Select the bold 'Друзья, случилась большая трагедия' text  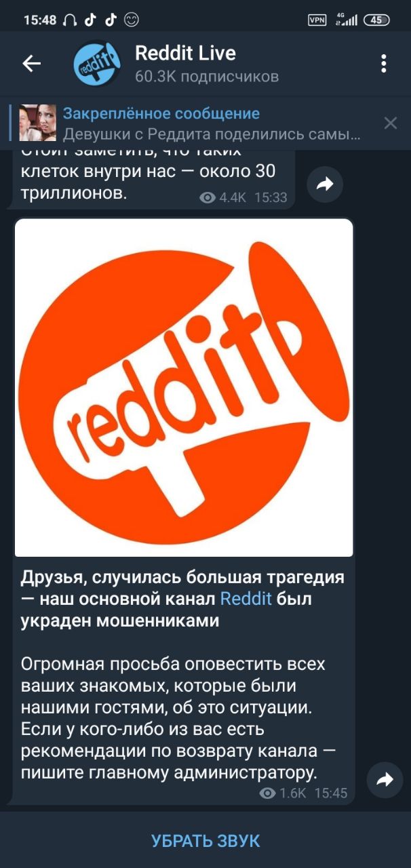(183, 577)
